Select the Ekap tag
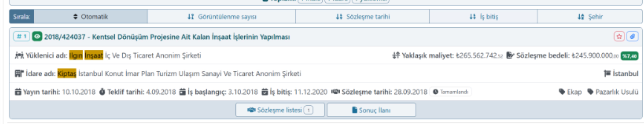This screenshot has width=644, height=124. click(574, 92)
